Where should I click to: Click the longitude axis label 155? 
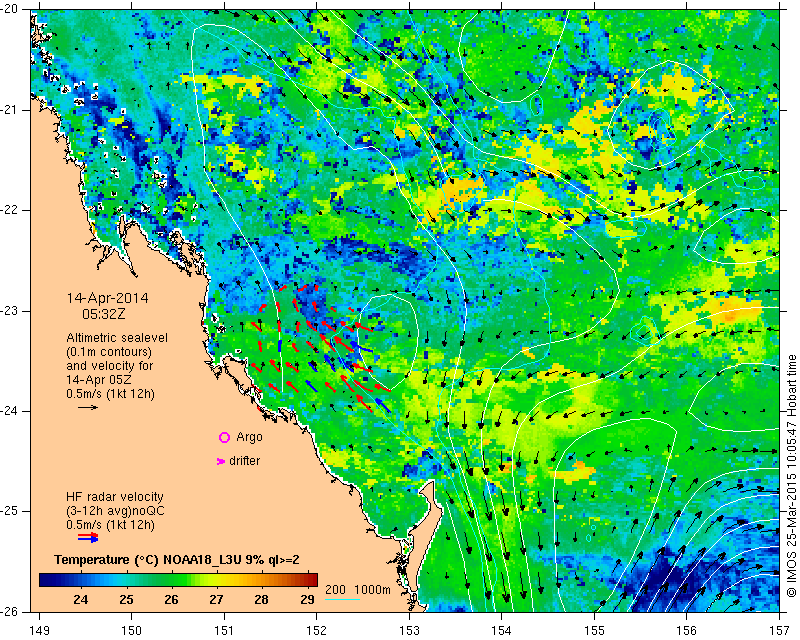click(x=594, y=631)
